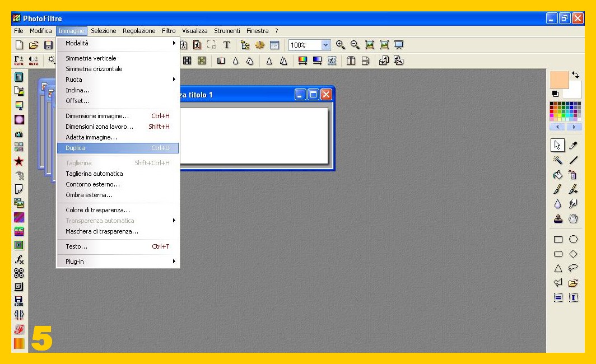The width and height of the screenshot is (596, 364).
Task: Select the Clone Stamp tool
Action: click(557, 219)
